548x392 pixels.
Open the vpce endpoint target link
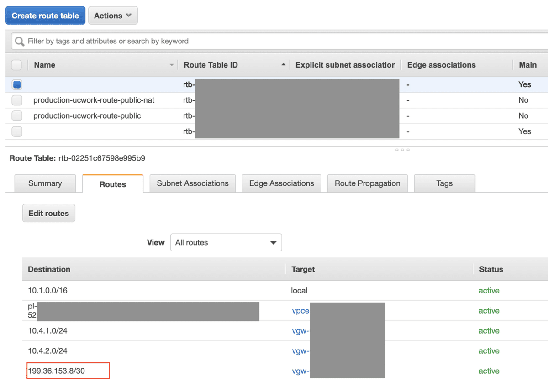click(x=300, y=311)
